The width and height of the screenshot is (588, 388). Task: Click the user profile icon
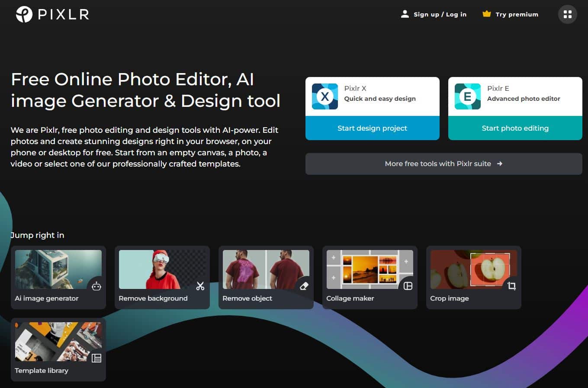tap(405, 14)
